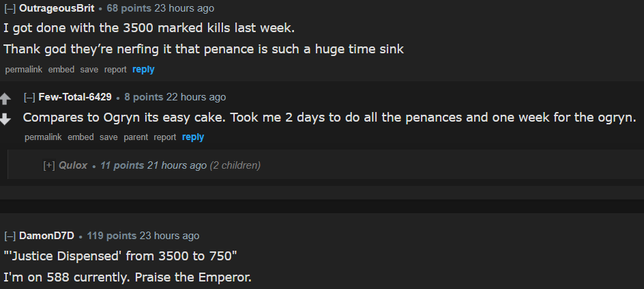Open DamonD7D's user profile
Viewport: 644px width, 289px height.
pos(46,236)
